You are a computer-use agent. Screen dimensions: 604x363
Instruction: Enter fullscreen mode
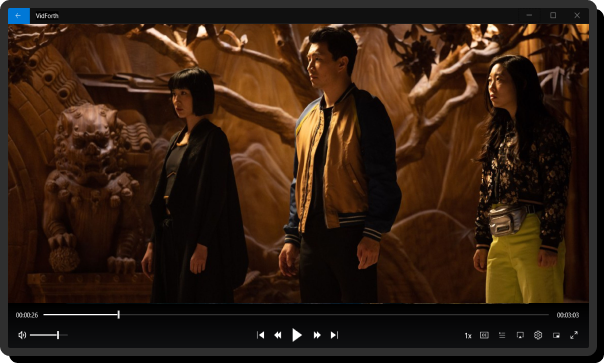[x=574, y=335]
